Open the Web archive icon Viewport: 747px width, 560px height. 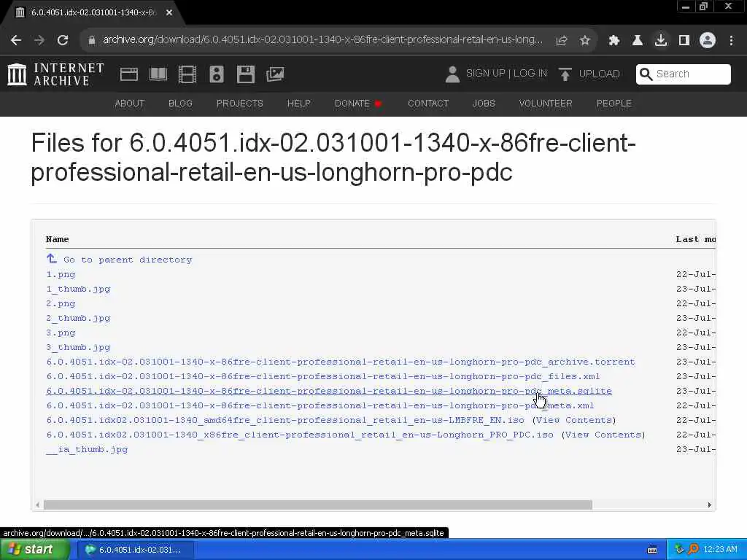[x=129, y=74]
